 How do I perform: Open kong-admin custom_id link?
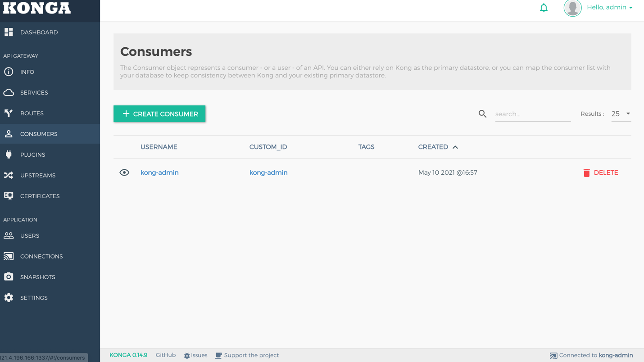[x=268, y=172]
